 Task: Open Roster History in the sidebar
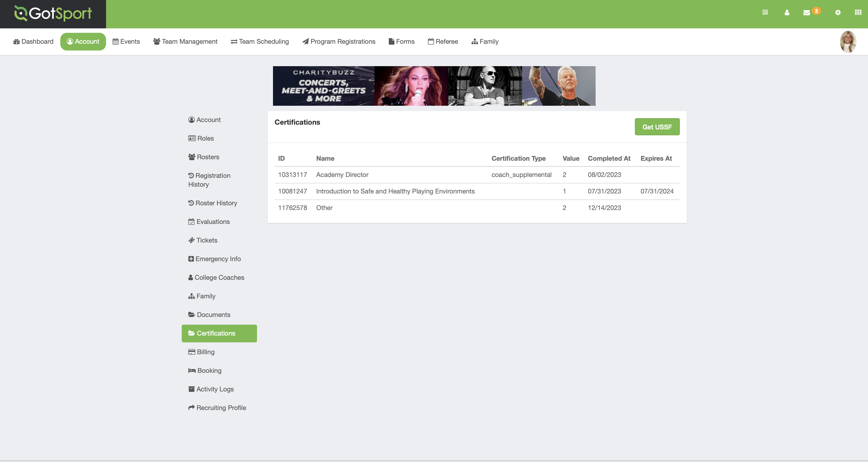219,203
